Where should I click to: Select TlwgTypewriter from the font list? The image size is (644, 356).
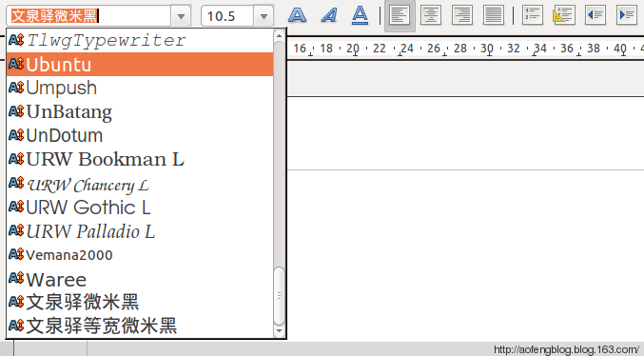(140, 40)
